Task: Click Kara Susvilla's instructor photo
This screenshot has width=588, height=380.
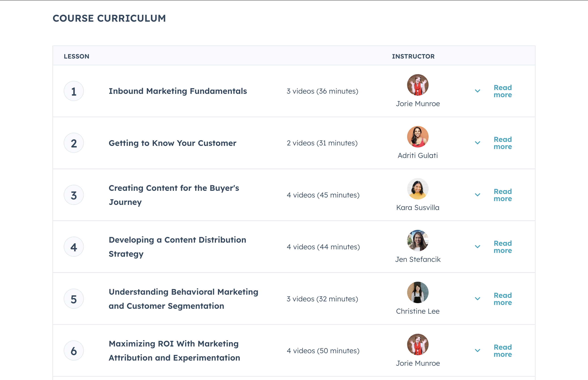Action: coord(418,189)
